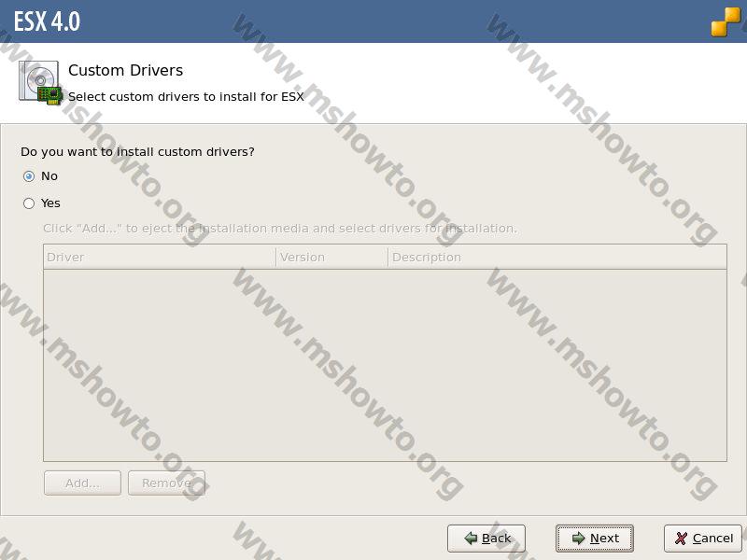Click the disabled Add... button
The image size is (747, 560).
pyautogui.click(x=82, y=483)
